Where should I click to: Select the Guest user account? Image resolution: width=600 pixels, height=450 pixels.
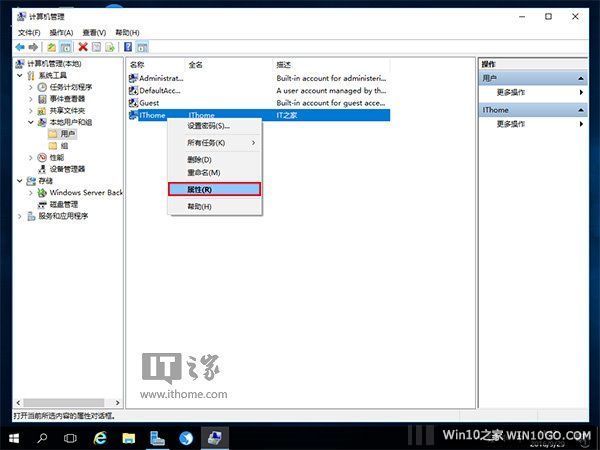(148, 102)
